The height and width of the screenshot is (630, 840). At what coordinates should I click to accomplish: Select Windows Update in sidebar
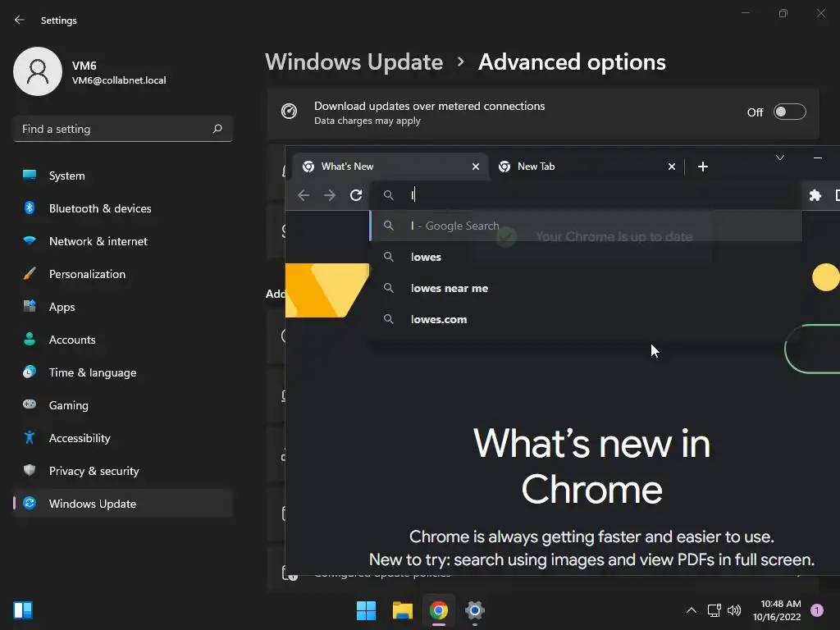coord(123,504)
